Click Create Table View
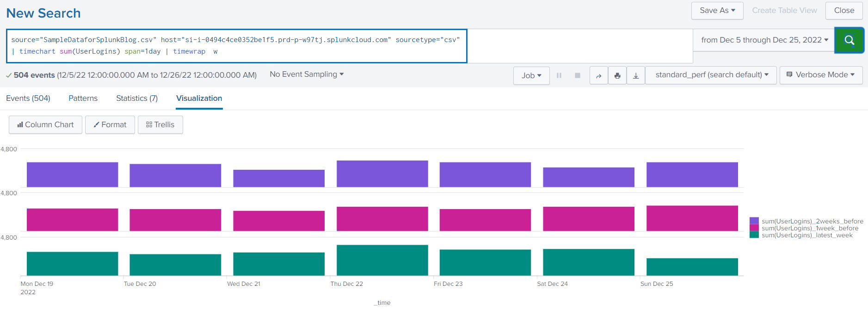868x309 pixels. (x=784, y=11)
